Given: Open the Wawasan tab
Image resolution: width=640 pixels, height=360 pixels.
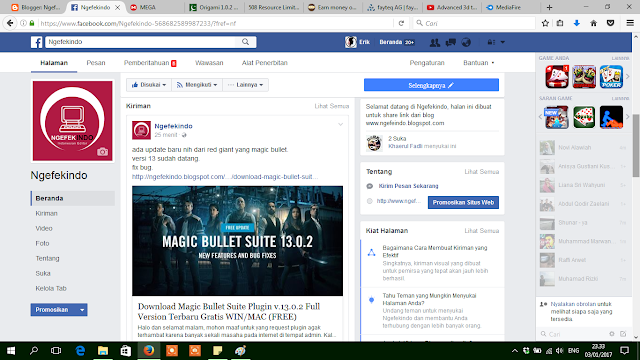Looking at the screenshot, I should coord(209,63).
